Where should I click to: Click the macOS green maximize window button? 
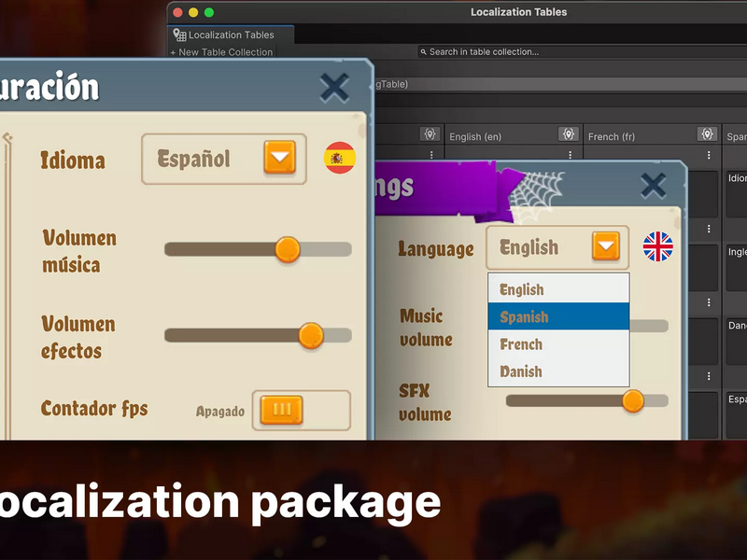coord(208,12)
